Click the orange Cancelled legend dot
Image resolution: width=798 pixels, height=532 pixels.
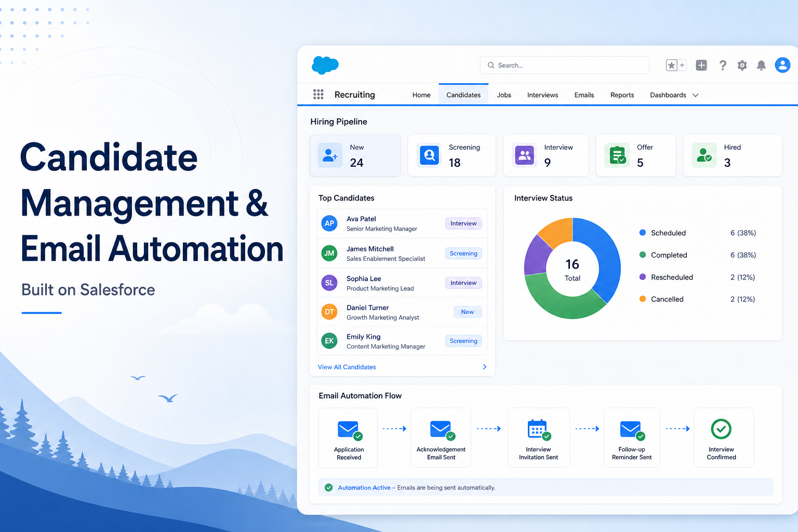643,299
